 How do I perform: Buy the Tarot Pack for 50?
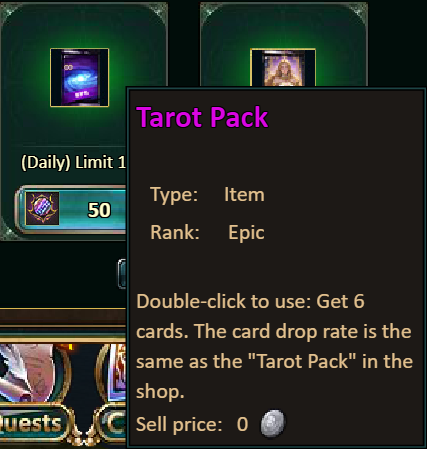[x=71, y=209]
